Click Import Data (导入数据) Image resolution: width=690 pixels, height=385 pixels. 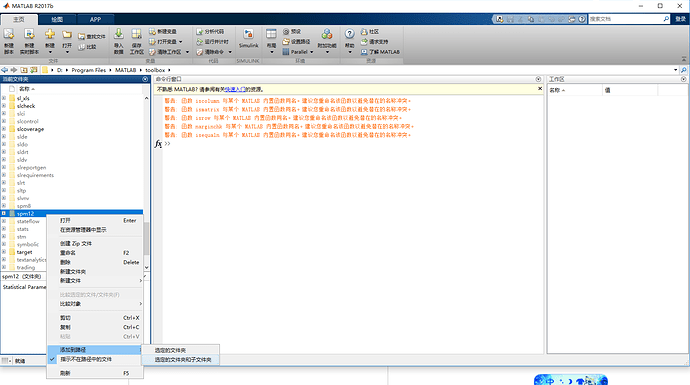point(118,41)
